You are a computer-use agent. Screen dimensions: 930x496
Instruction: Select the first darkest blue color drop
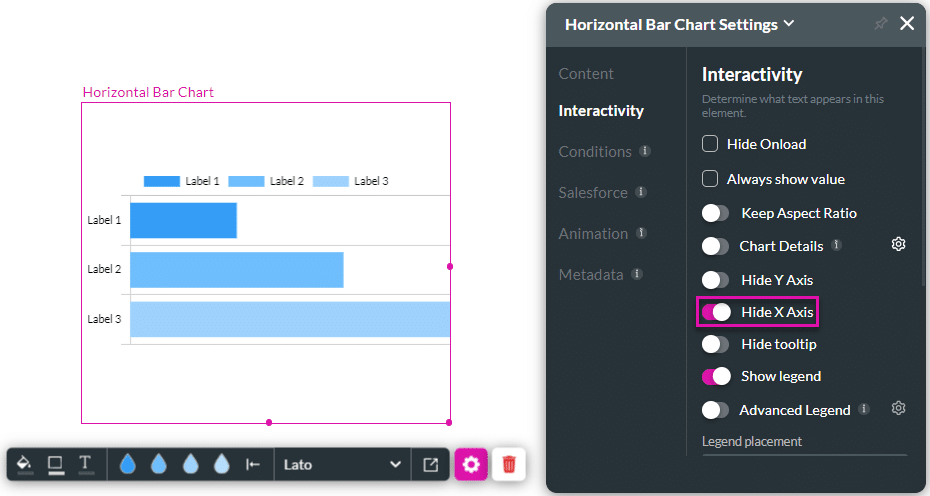127,464
